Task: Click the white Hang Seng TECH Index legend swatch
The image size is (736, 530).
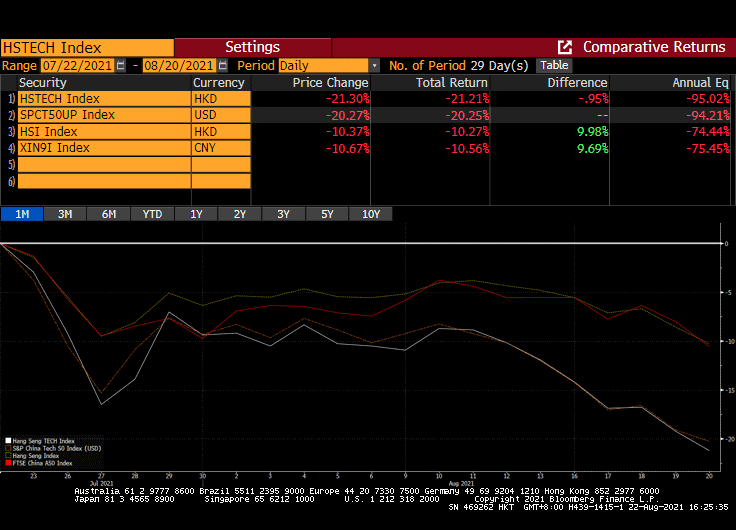Action: point(8,441)
